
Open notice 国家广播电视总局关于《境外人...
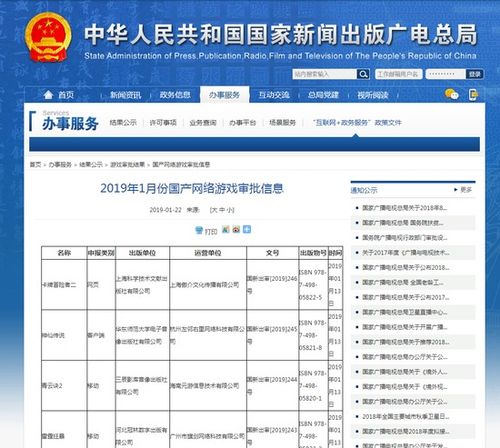(405, 372)
